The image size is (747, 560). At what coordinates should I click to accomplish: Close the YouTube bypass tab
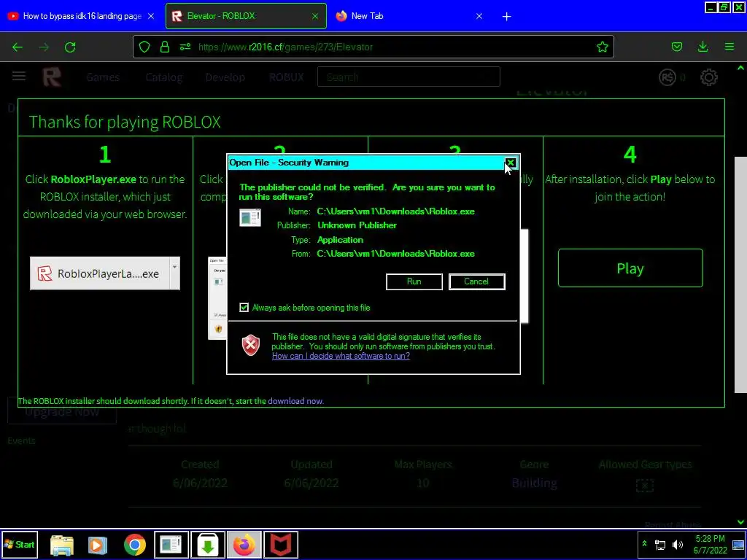tap(151, 16)
